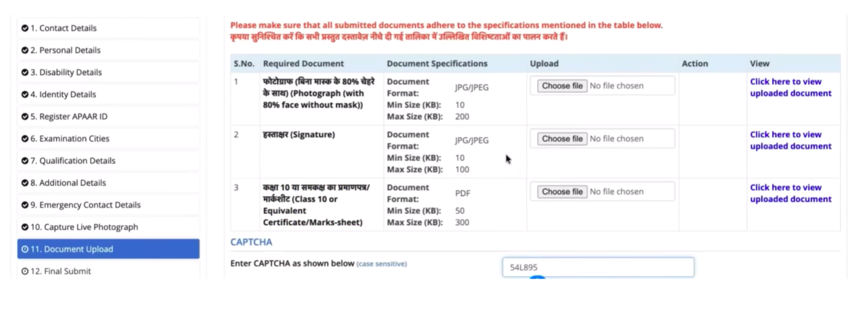Open the Contact Details step

63,28
